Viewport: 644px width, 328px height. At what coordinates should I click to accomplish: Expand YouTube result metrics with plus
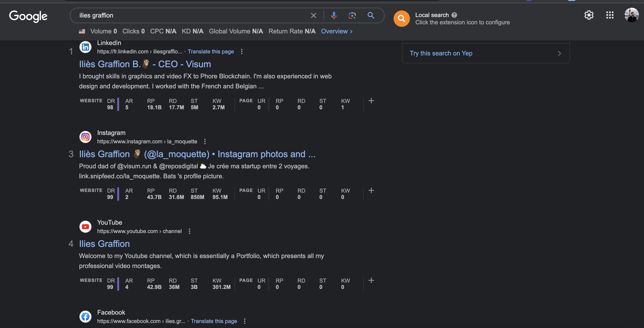pos(371,281)
